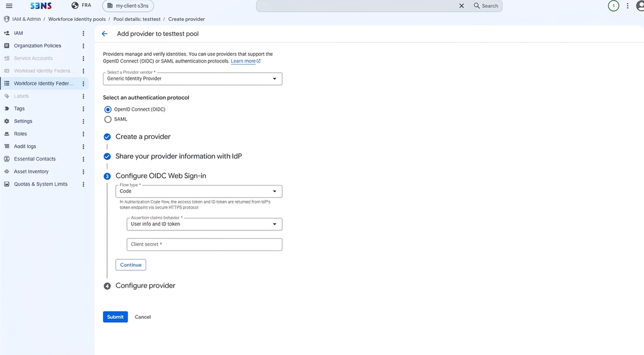Open the user account avatar
This screenshot has width=644, height=355.
[640, 6]
